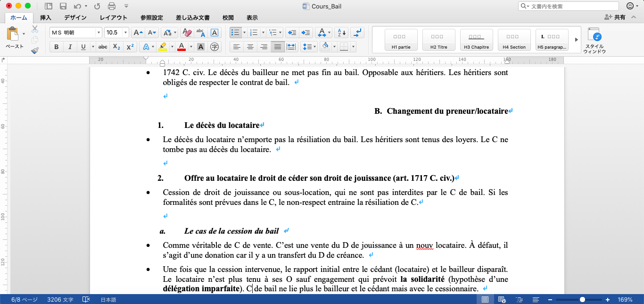Clear formatting with the eraser A icon
The width and height of the screenshot is (644, 304).
tap(187, 33)
